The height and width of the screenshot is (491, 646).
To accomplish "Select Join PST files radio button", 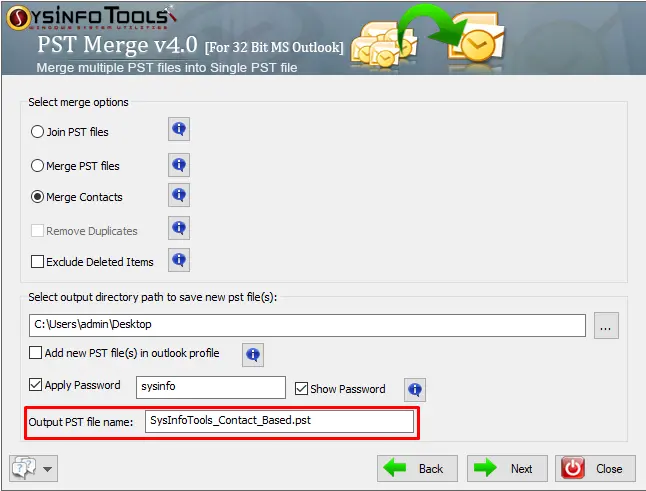I will [37, 132].
